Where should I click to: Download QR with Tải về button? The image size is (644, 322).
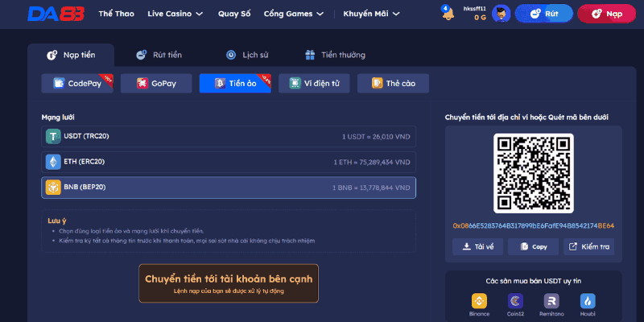point(477,247)
